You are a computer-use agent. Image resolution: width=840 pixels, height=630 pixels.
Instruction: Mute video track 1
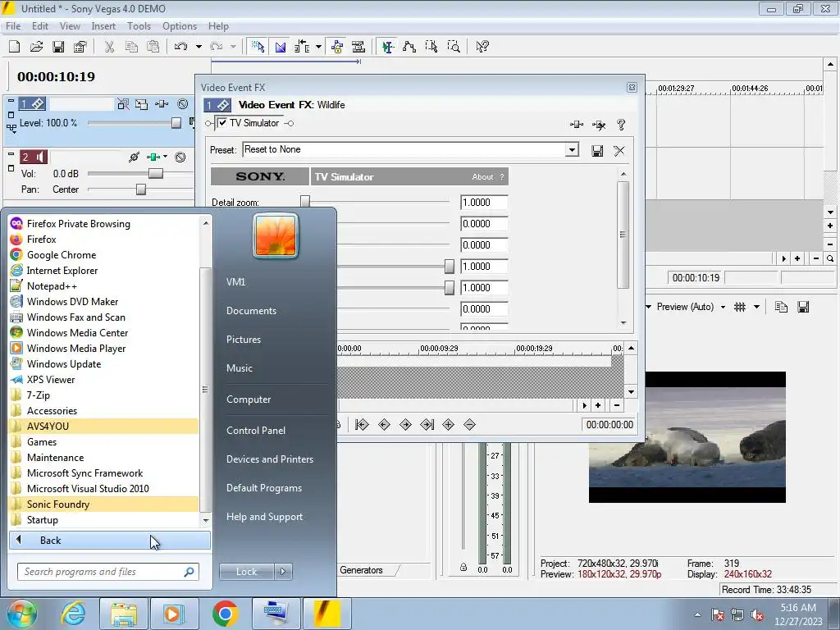click(183, 104)
